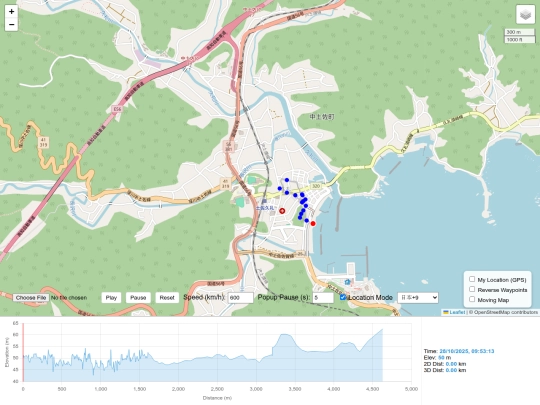This screenshot has height=405, width=540.
Task: Click the Speed (km/h) input field
Action: 240,298
